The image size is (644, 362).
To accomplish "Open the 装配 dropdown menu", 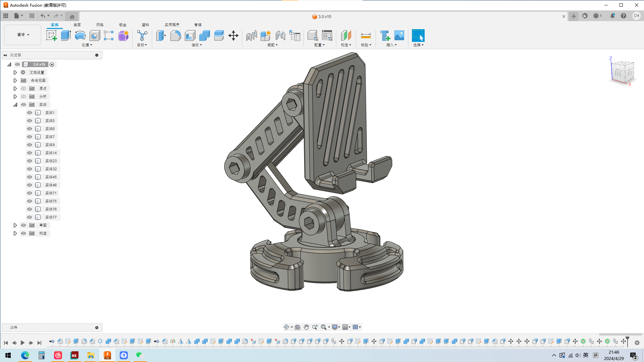I will pyautogui.click(x=273, y=45).
